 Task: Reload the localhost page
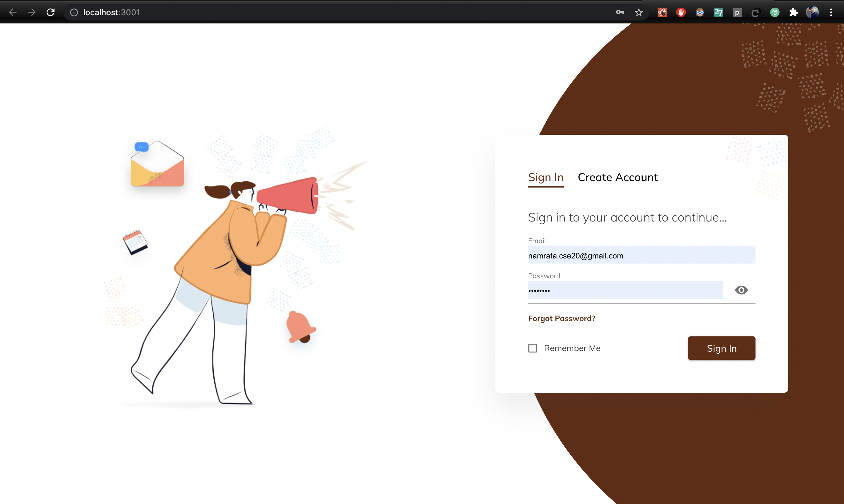coord(51,13)
